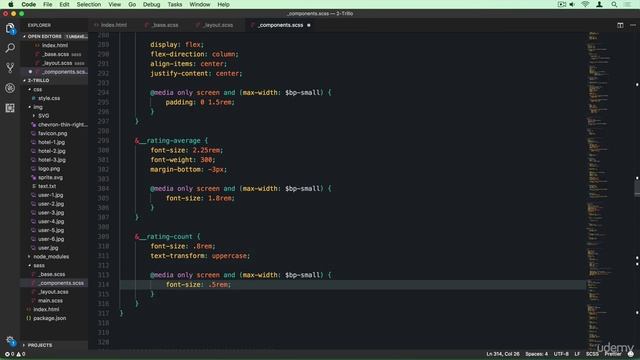Open the editor more actions menu

pos(633,25)
